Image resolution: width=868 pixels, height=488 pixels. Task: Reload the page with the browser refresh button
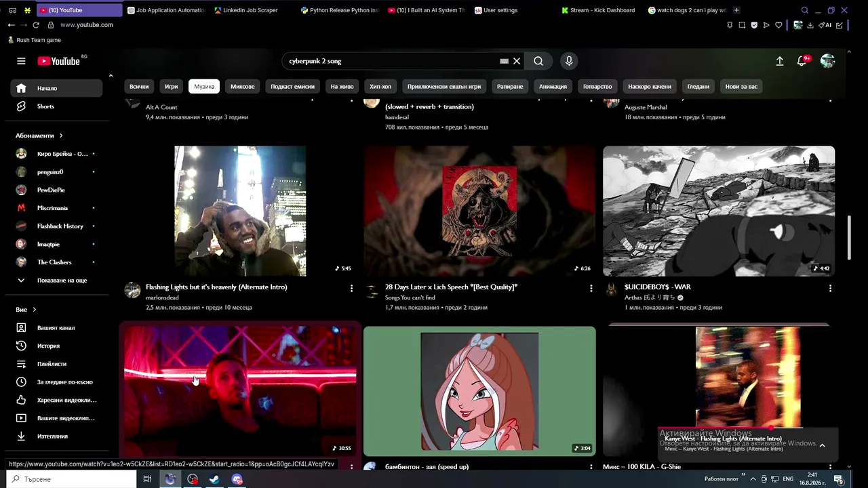point(36,25)
